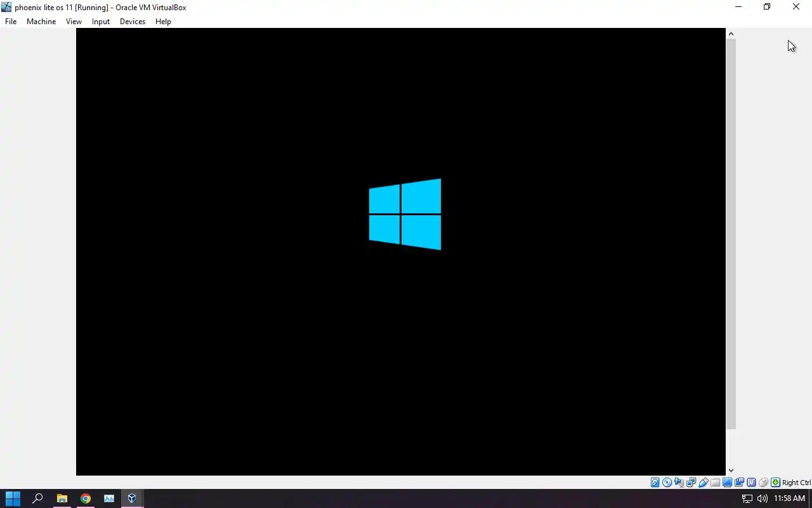This screenshot has width=812, height=508.
Task: Click the USB devices indicator icon
Action: 703,483
